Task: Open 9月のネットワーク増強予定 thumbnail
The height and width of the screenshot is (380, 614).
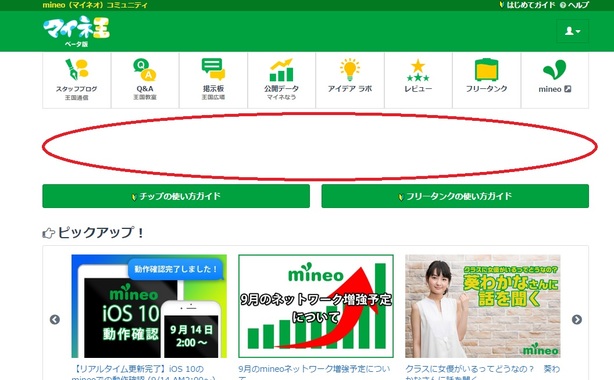Action: click(316, 306)
